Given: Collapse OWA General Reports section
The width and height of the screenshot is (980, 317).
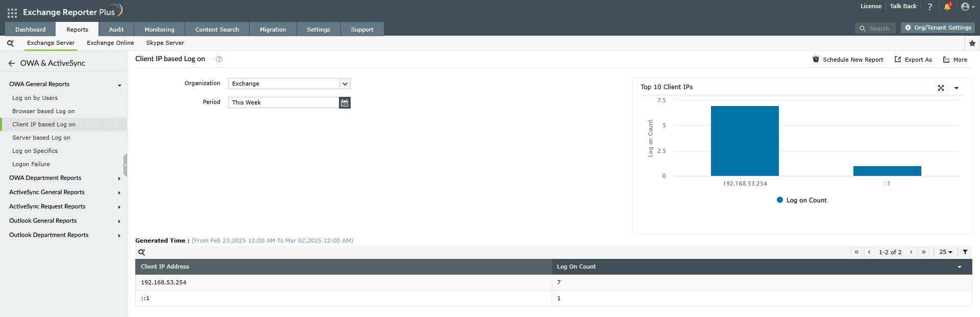Looking at the screenshot, I should (63, 84).
